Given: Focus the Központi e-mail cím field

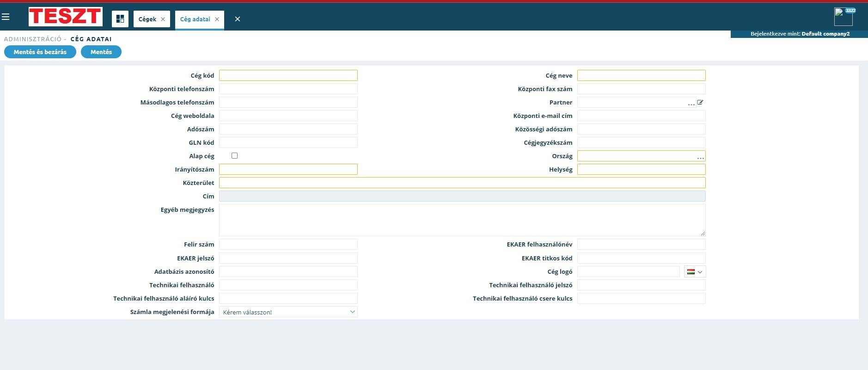Looking at the screenshot, I should point(642,116).
